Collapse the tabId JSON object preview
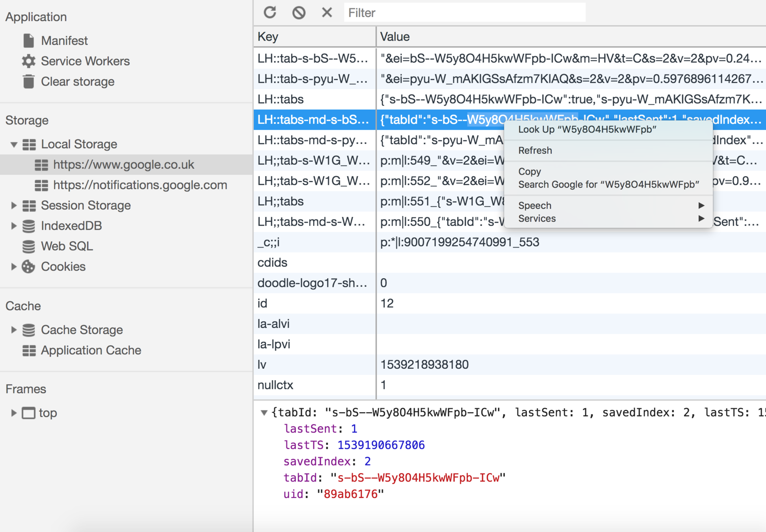Viewport: 766px width, 532px height. (x=264, y=413)
